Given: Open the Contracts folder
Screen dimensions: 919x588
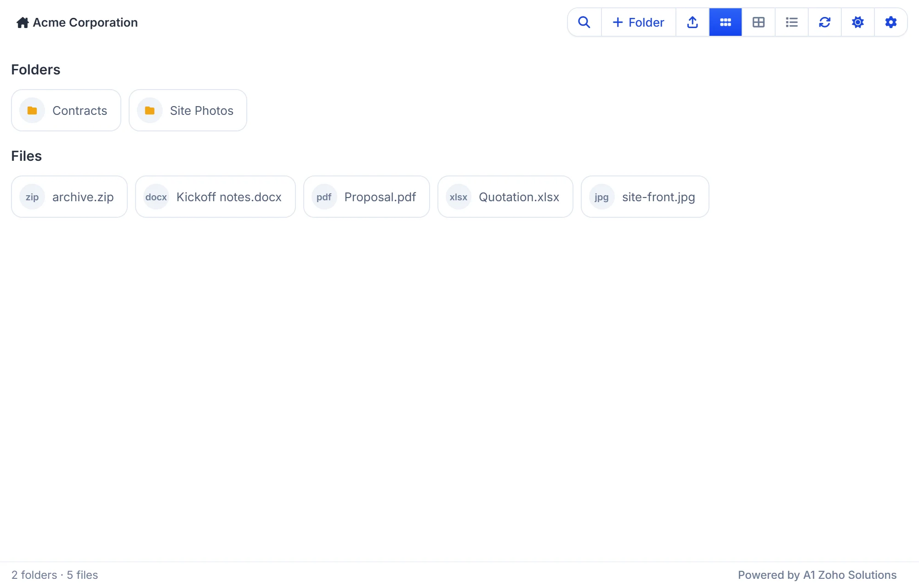Looking at the screenshot, I should point(66,110).
